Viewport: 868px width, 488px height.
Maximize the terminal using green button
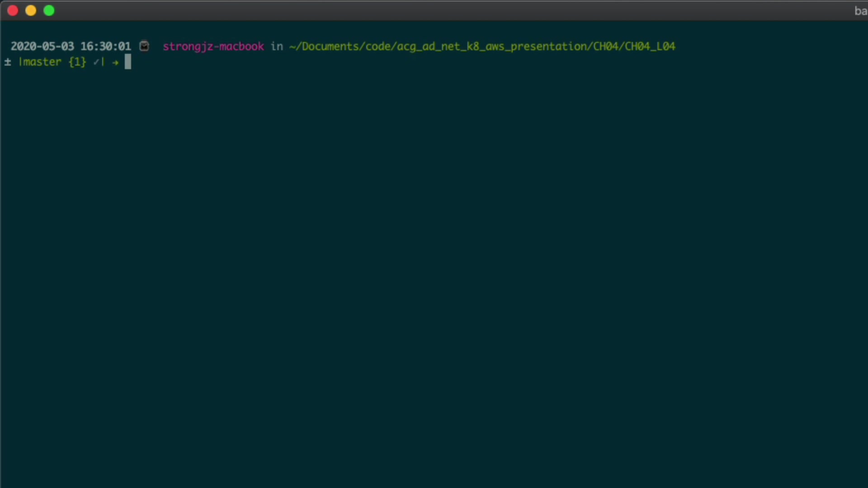point(49,10)
